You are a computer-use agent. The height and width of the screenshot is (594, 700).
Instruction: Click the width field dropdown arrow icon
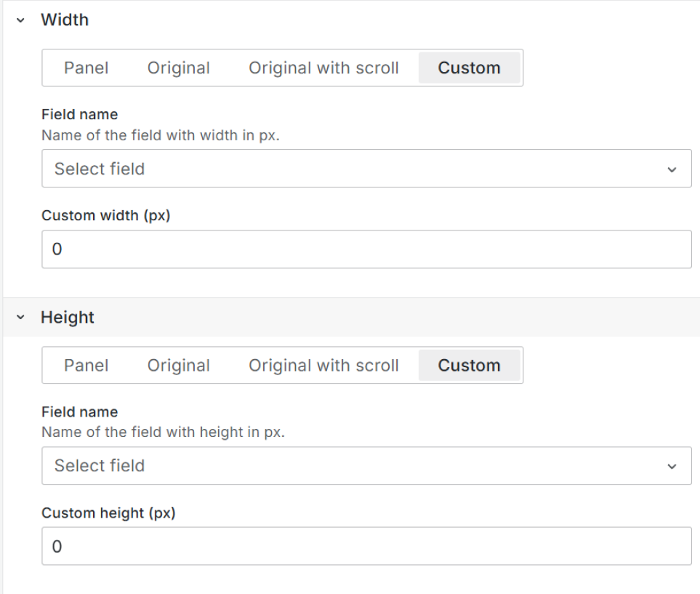671,169
